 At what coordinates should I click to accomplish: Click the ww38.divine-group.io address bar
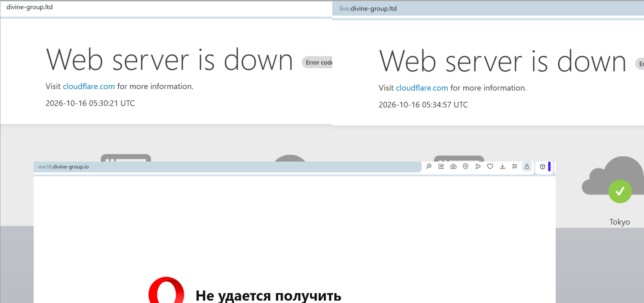pos(228,167)
